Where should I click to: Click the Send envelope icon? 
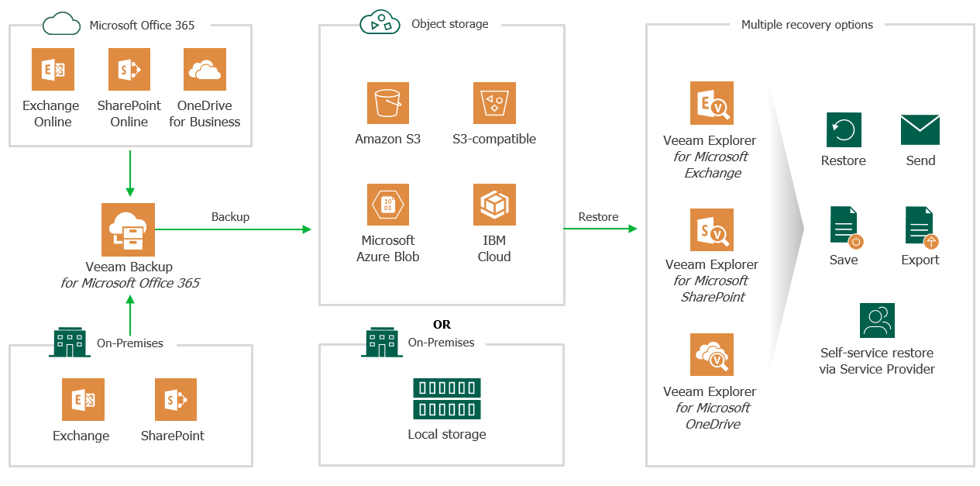coord(920,129)
